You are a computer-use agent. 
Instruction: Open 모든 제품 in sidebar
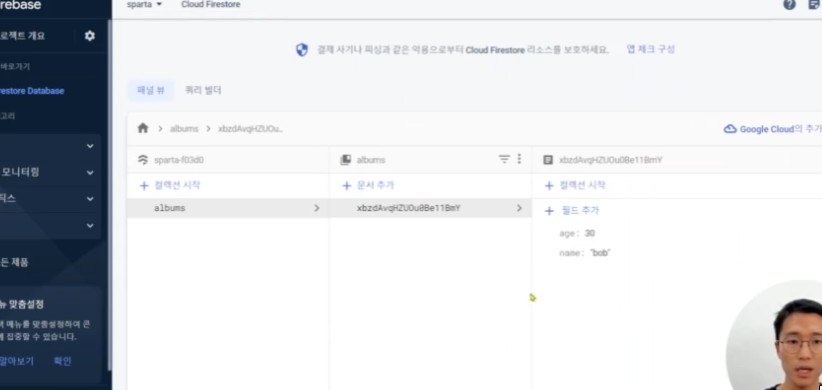[14, 262]
